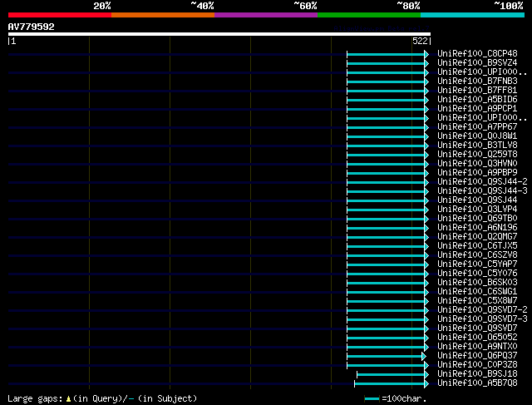Click the purple ~60% identity color segment
Screen dimensions: 532x405
tap(266, 15)
